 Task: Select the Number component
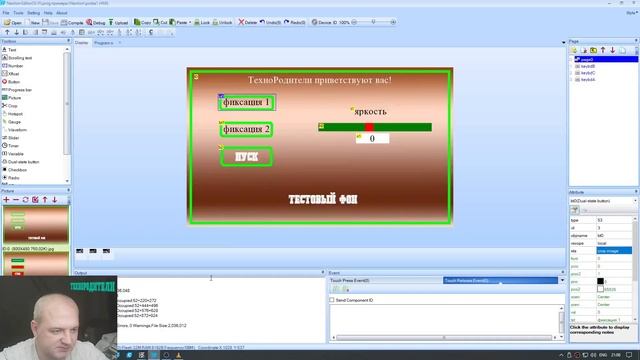point(13,66)
